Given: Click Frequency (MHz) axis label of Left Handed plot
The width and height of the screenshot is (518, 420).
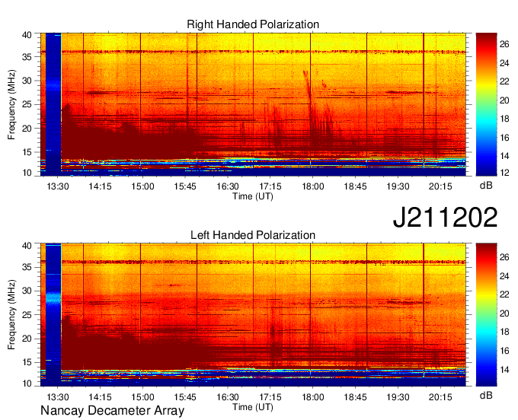Looking at the screenshot, I should (11, 315).
